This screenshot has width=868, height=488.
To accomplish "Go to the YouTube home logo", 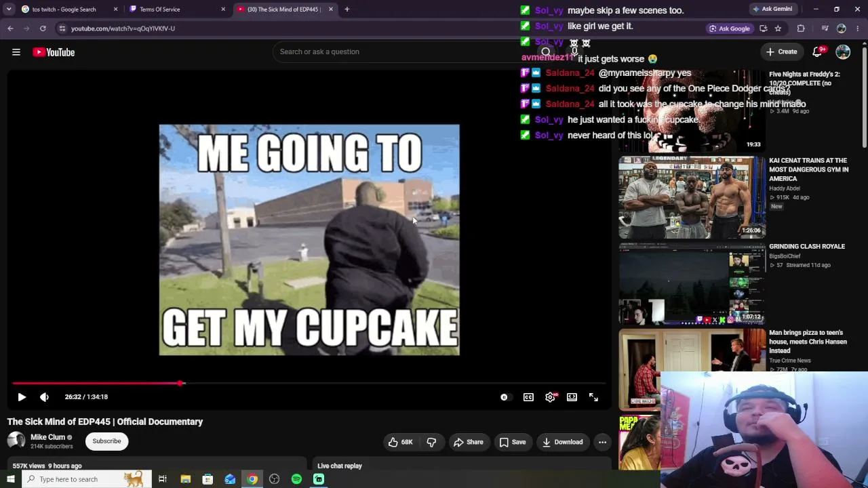I will pos(54,52).
